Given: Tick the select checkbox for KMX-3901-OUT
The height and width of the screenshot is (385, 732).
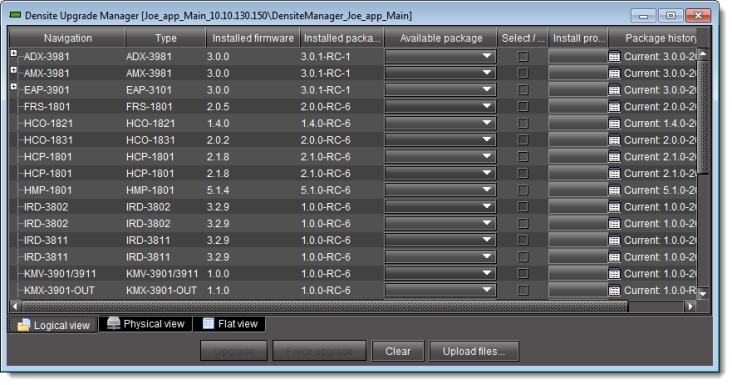Looking at the screenshot, I should 523,291.
